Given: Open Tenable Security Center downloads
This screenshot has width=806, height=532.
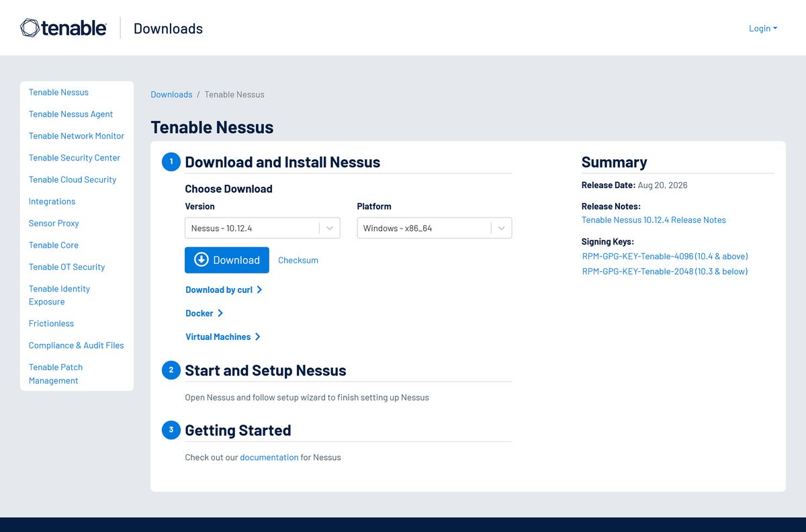Looking at the screenshot, I should point(75,158).
